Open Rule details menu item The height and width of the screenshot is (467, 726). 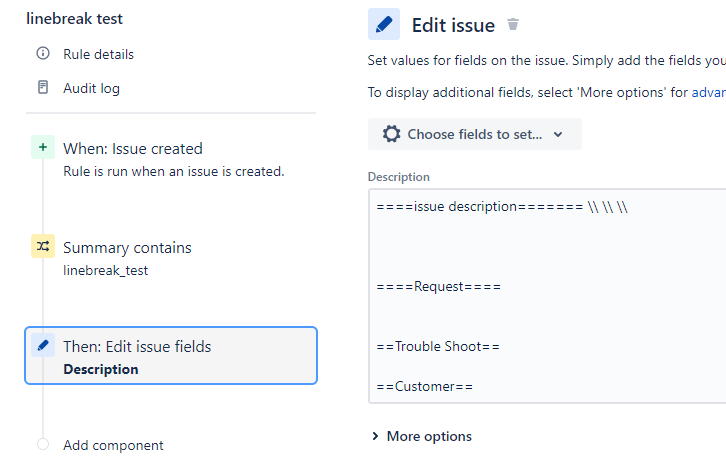point(98,54)
